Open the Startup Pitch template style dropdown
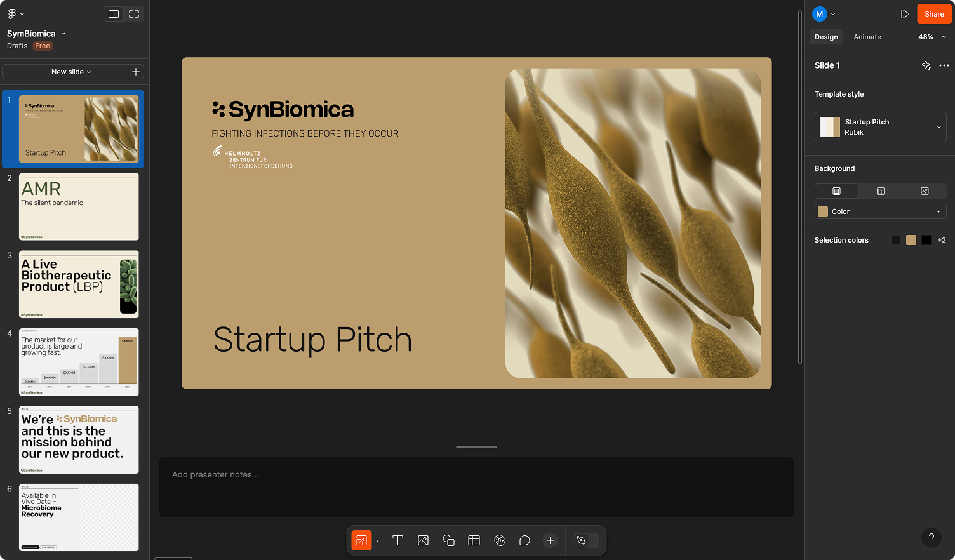The width and height of the screenshot is (955, 560). click(x=881, y=127)
